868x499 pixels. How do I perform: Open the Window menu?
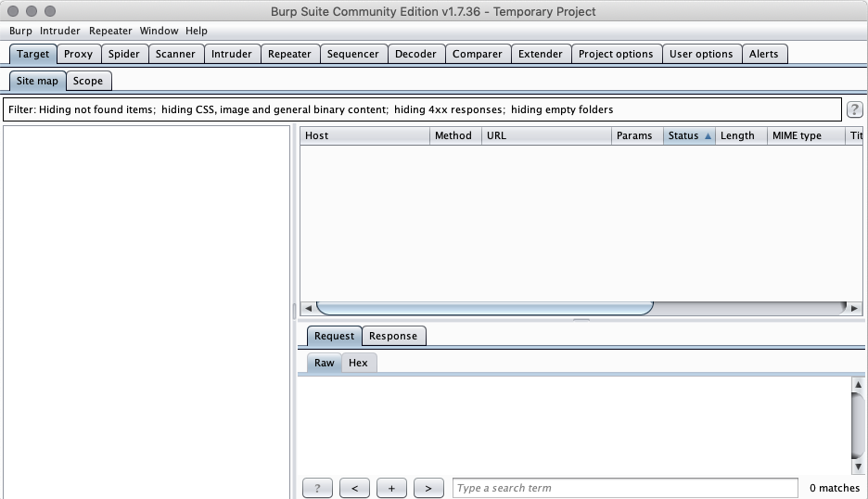159,31
